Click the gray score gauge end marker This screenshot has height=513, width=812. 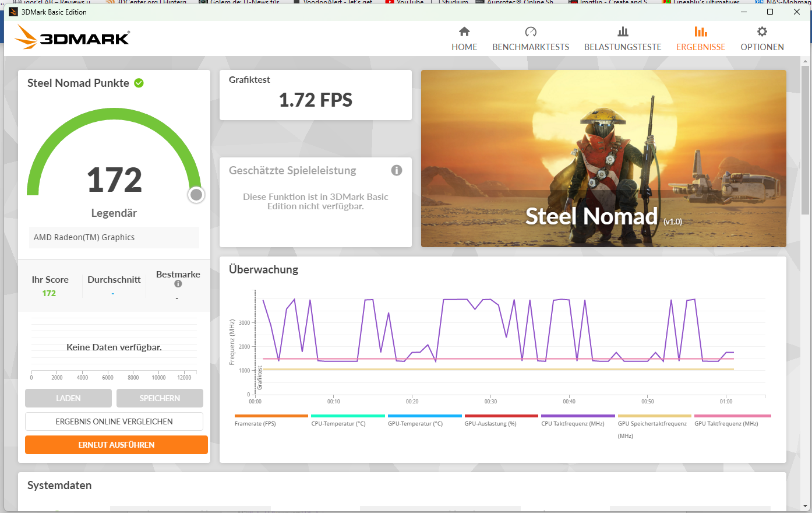click(196, 195)
